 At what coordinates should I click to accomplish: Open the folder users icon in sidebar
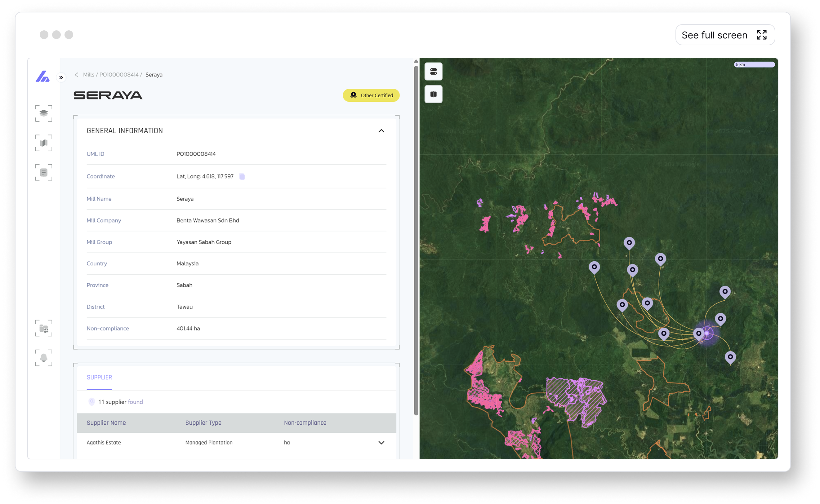coord(44,329)
